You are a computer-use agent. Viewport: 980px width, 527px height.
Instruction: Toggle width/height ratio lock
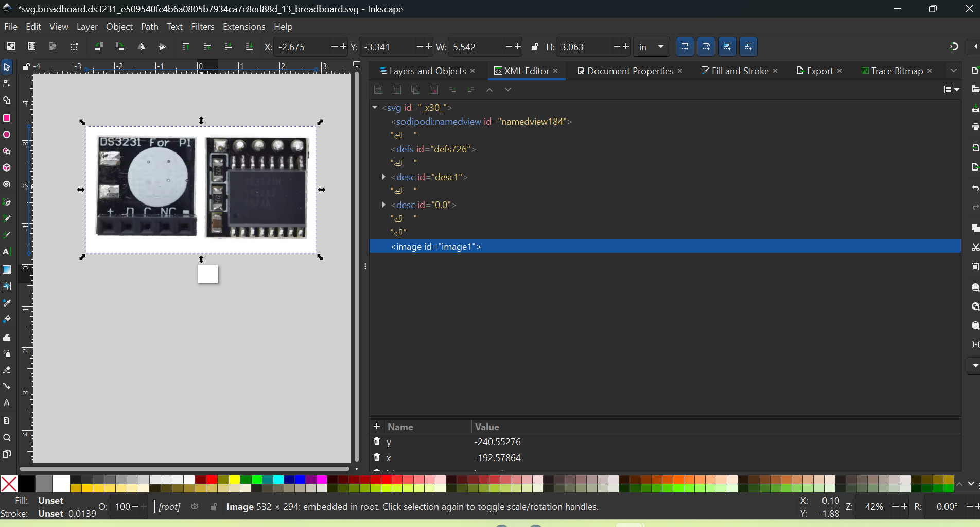pos(535,47)
